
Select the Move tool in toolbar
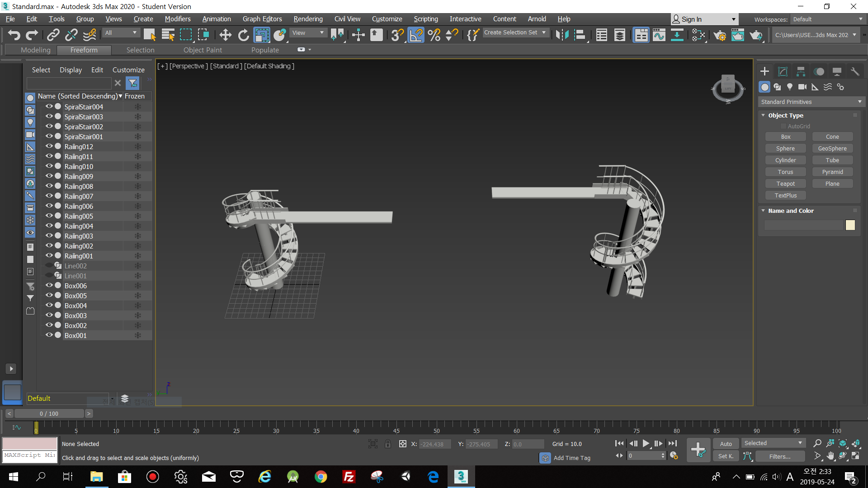(x=225, y=35)
